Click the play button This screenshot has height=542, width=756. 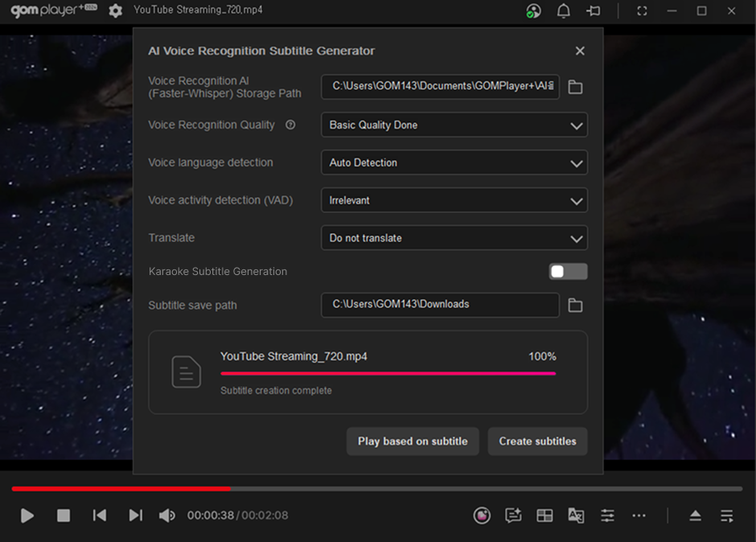click(27, 515)
